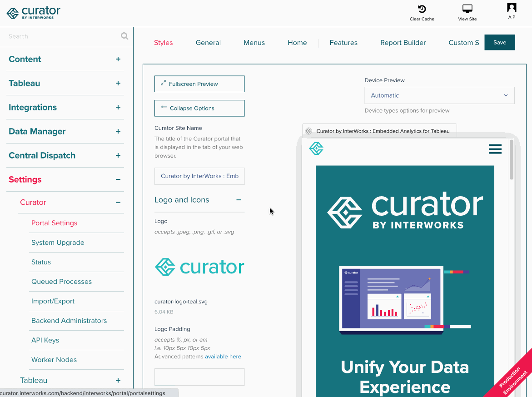The height and width of the screenshot is (397, 532).
Task: Click the '6.04 KB' file size text
Action: (164, 312)
